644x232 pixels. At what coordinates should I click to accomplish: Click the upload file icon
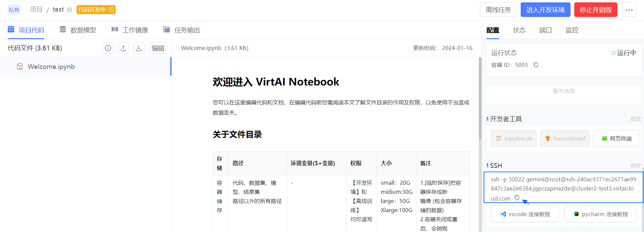[123, 48]
